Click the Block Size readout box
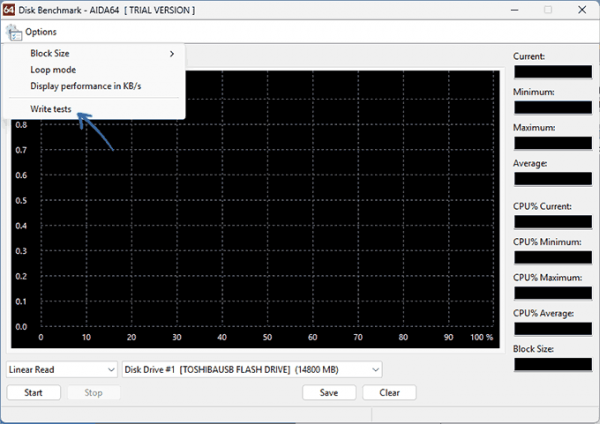This screenshot has height=424, width=600. 553,364
